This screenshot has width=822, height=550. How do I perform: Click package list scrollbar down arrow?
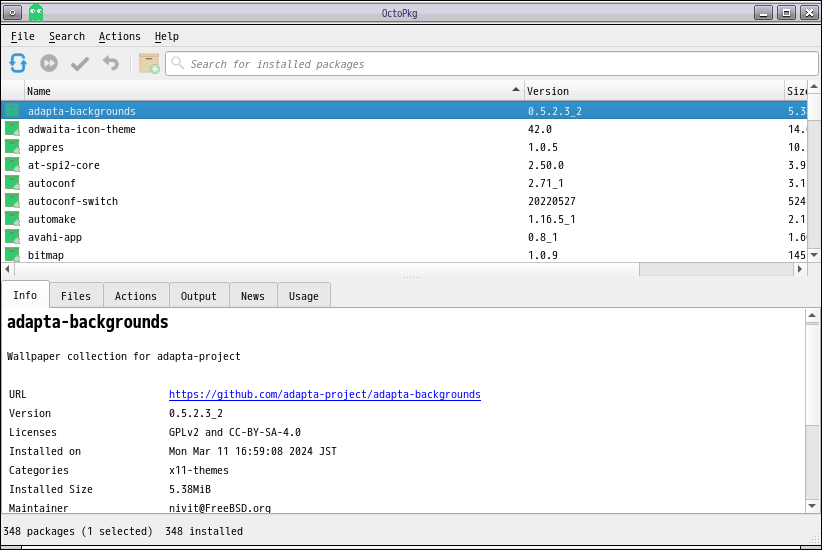tap(814, 255)
